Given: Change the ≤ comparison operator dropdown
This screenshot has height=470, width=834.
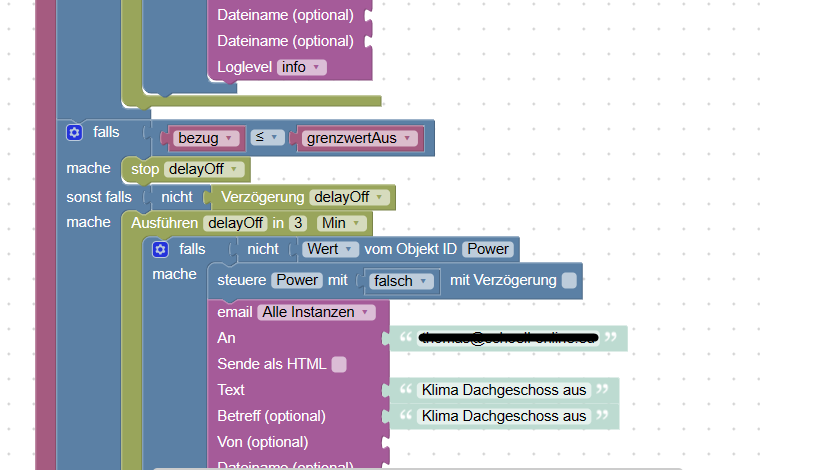Looking at the screenshot, I should (267, 137).
